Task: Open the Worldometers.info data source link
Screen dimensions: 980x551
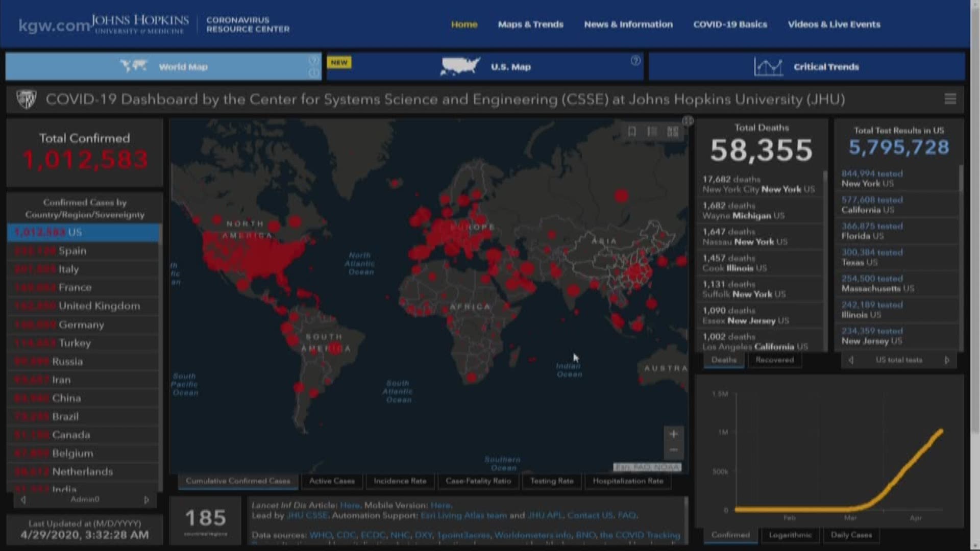Action: coord(533,535)
